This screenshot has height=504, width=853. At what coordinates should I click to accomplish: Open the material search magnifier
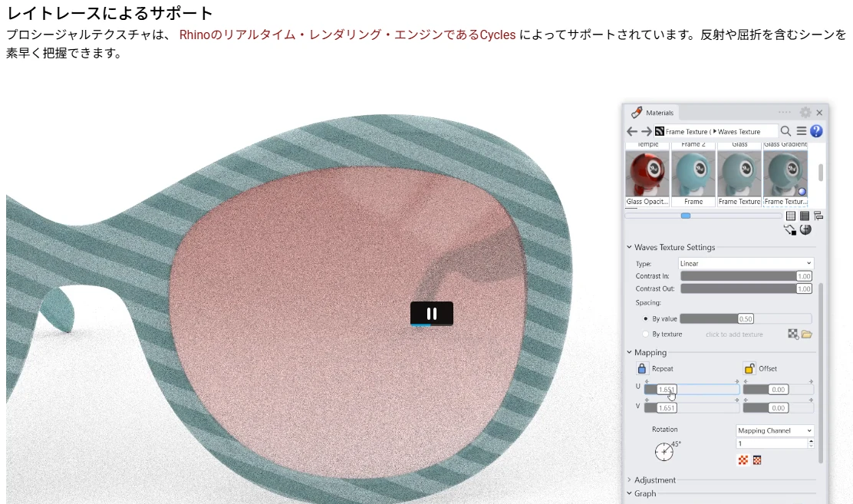pos(785,131)
